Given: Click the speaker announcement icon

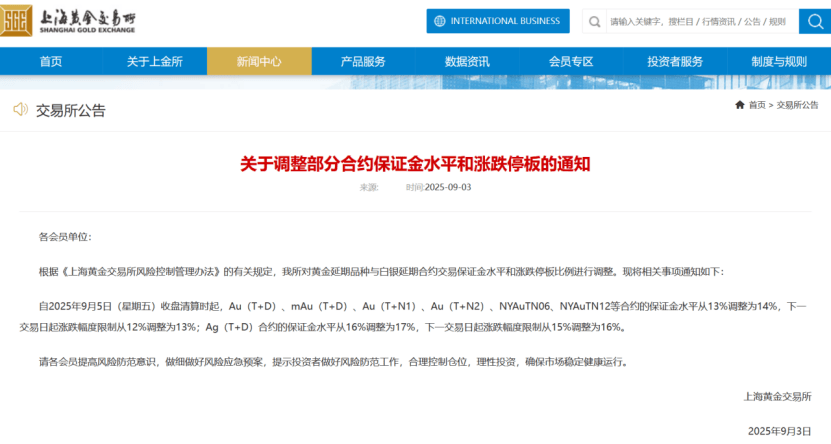Looking at the screenshot, I should 20,110.
